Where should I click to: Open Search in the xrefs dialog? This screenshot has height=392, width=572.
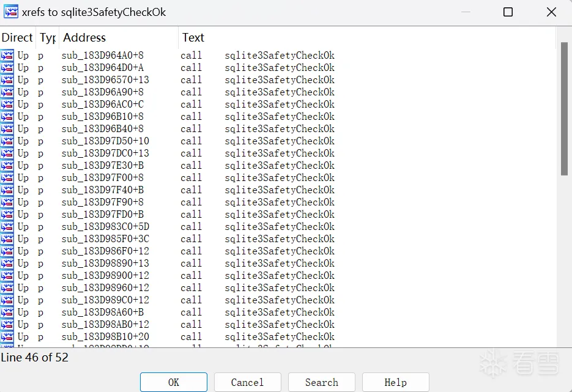click(x=321, y=382)
